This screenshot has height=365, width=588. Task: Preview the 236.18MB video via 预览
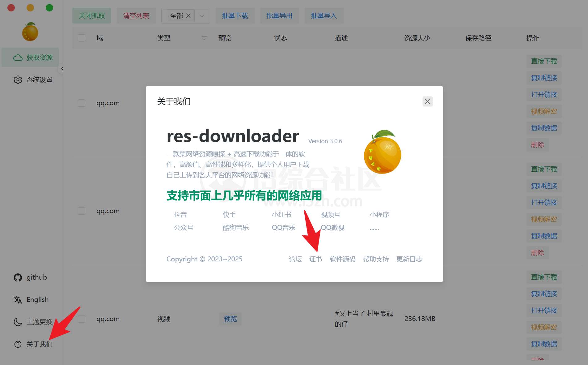pyautogui.click(x=230, y=319)
